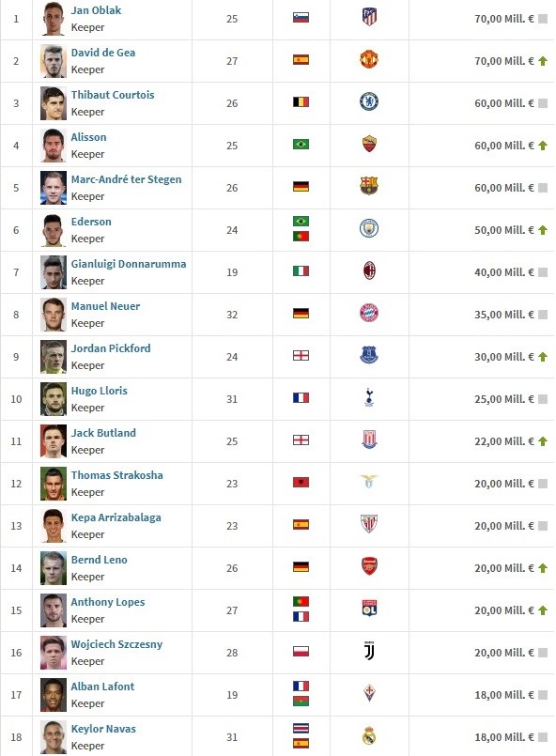
Task: Click the Poland flag in Szczesny row
Action: [x=301, y=652]
